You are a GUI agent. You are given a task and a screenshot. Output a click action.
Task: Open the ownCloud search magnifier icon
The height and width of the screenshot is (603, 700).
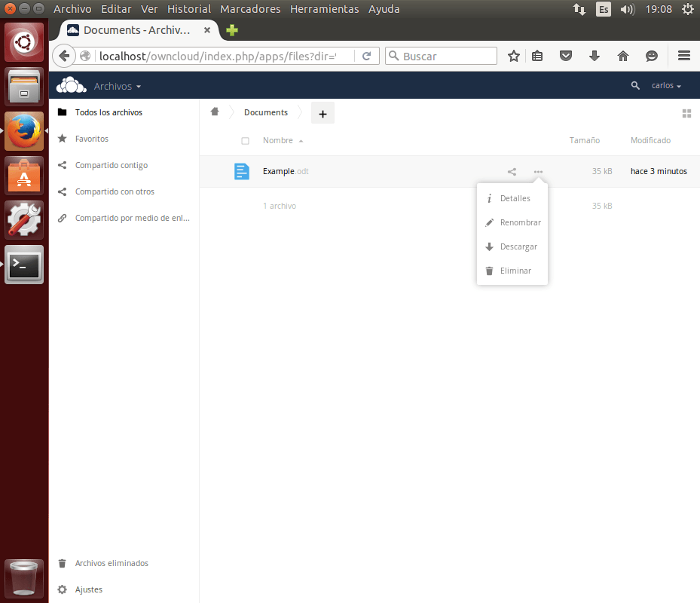(x=635, y=85)
